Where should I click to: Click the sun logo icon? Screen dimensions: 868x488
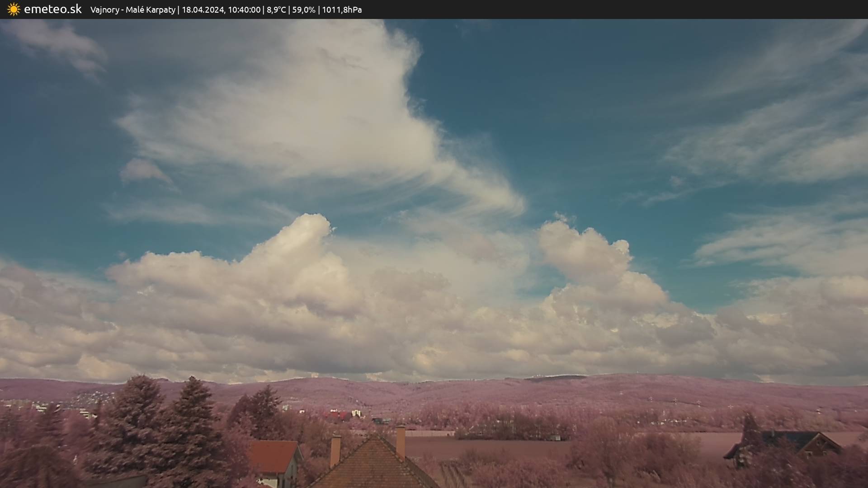(x=14, y=9)
